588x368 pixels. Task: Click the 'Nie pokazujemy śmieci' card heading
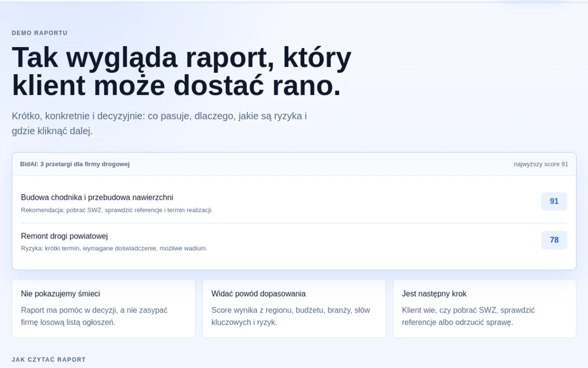point(61,294)
